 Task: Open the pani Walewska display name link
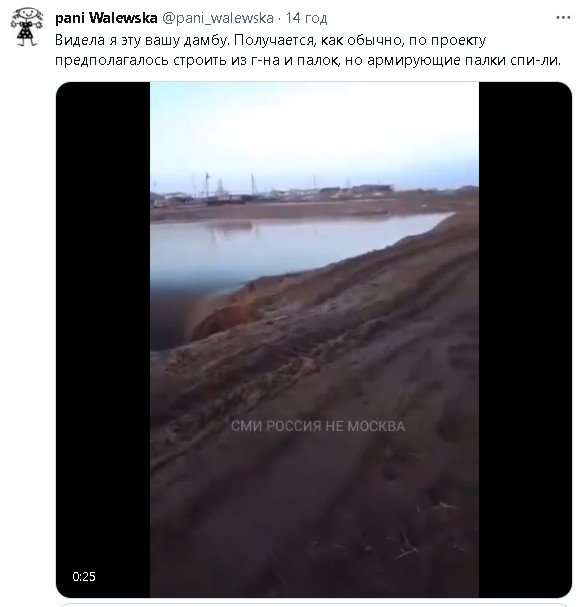click(106, 18)
